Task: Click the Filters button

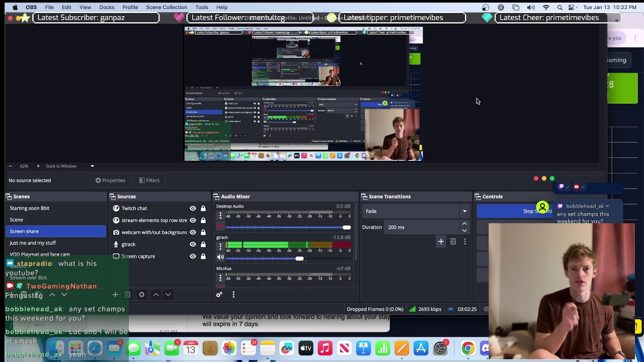Action: (x=149, y=180)
